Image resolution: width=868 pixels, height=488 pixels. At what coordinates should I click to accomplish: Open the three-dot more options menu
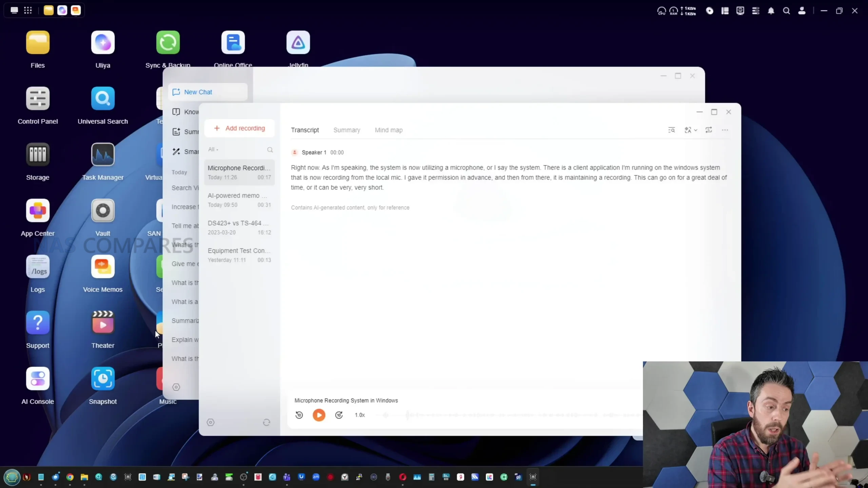[725, 130]
